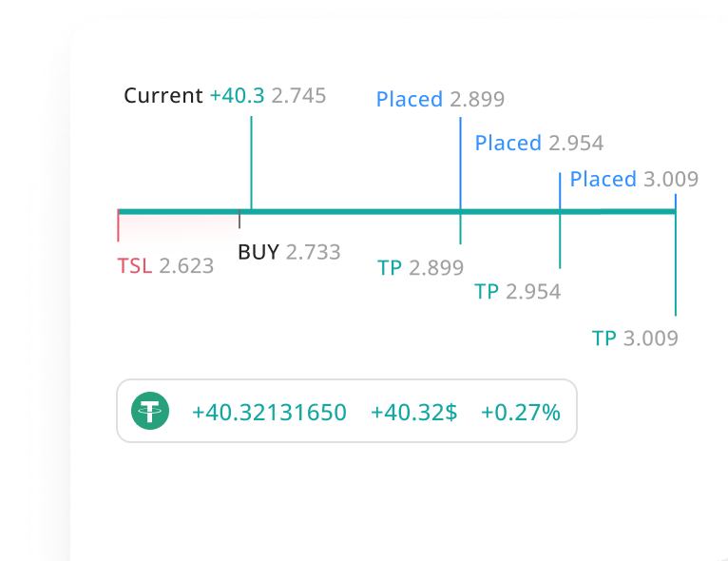Click the dark BUY tick on price bar
This screenshot has width=728, height=561.
pos(239,219)
